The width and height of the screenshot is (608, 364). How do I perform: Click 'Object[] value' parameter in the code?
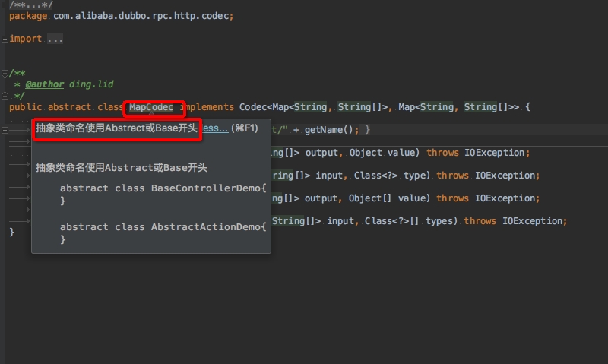tap(378, 198)
